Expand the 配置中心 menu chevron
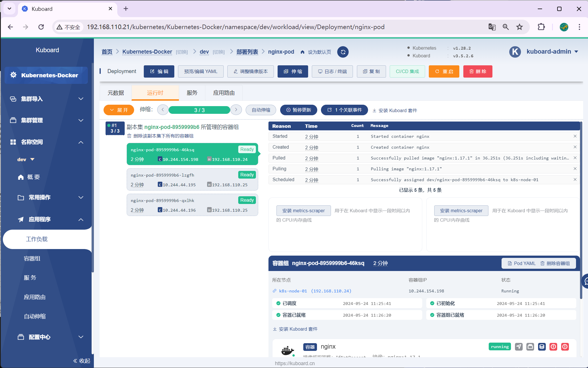Image resolution: width=588 pixels, height=368 pixels. (81, 337)
